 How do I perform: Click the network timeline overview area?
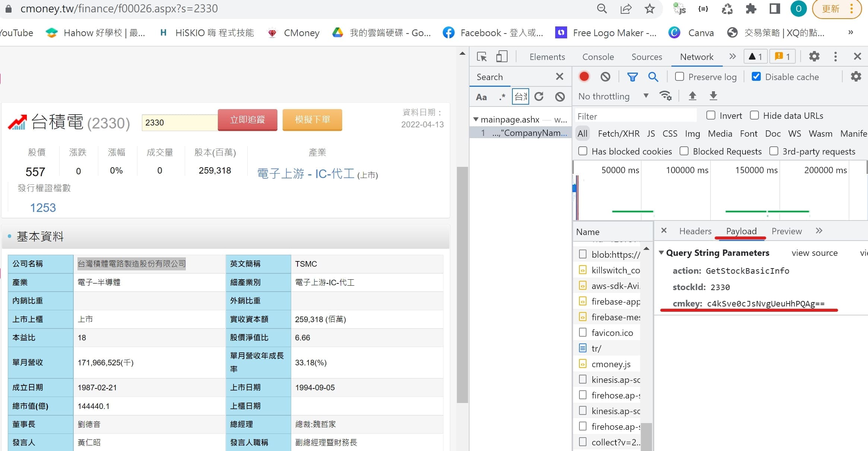coord(720,190)
